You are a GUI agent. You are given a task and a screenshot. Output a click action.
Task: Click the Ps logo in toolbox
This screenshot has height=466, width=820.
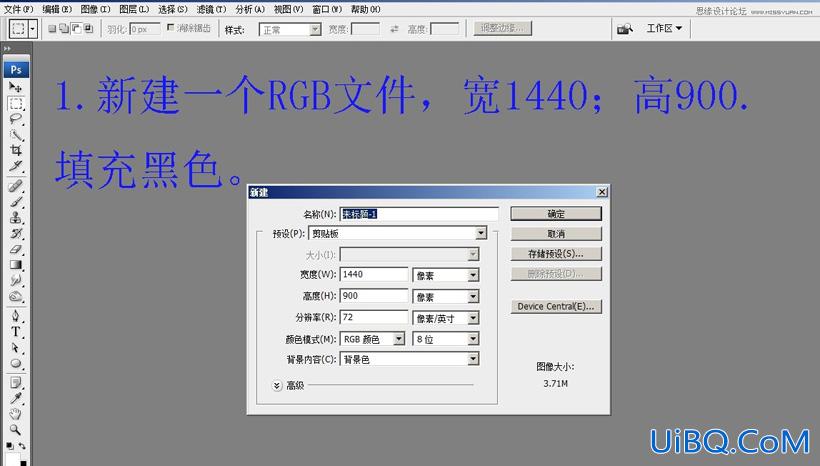coord(16,70)
